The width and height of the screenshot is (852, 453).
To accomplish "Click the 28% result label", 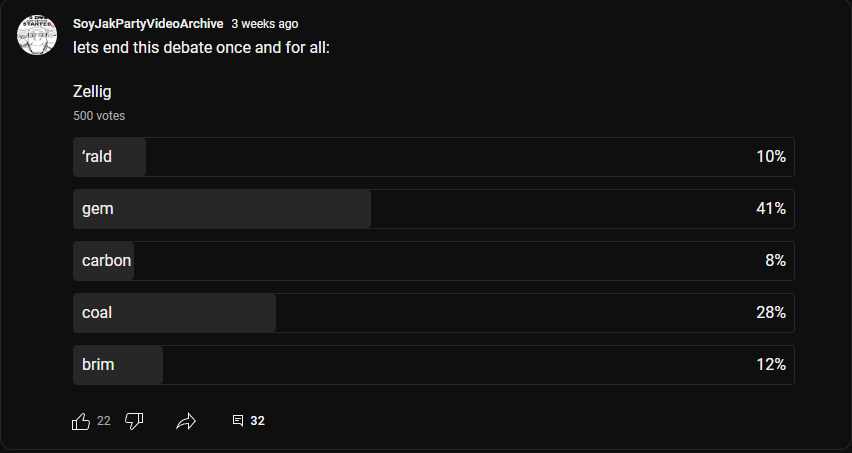I will 771,313.
